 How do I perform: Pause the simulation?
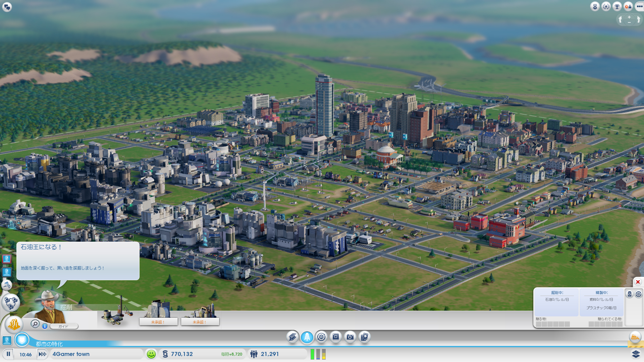click(x=8, y=354)
